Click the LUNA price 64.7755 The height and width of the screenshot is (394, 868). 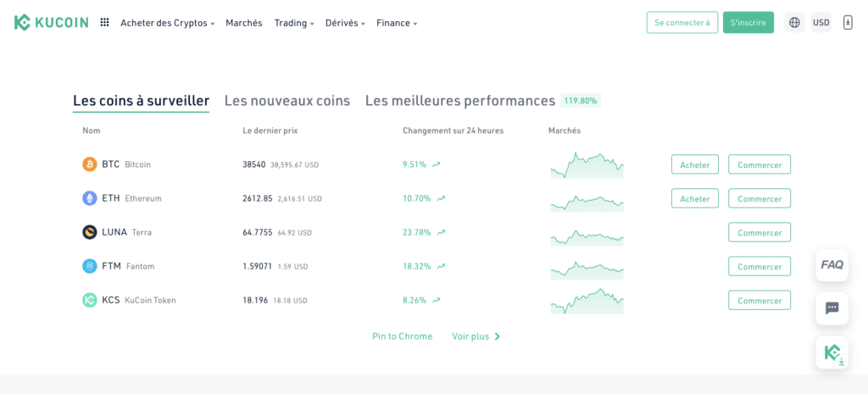tap(258, 232)
